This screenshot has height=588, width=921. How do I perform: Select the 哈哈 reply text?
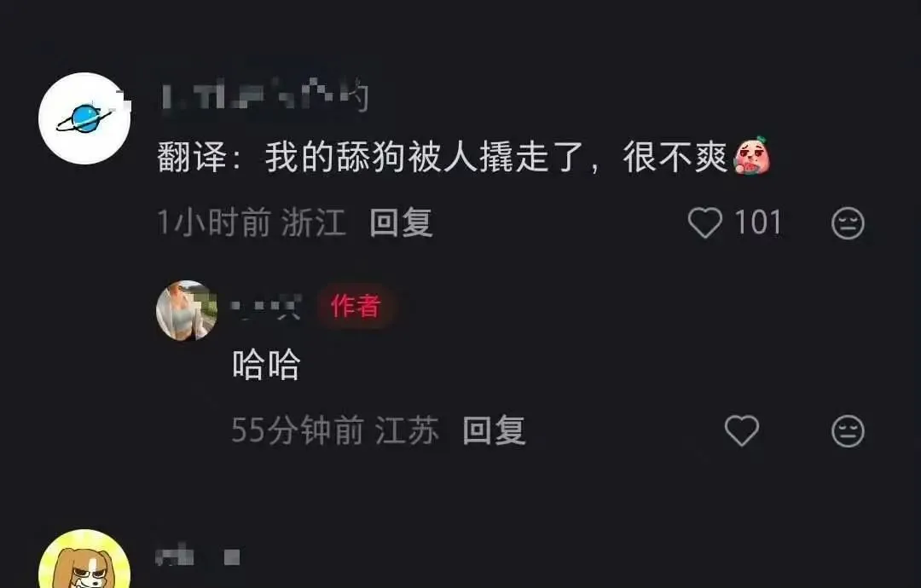tap(267, 365)
